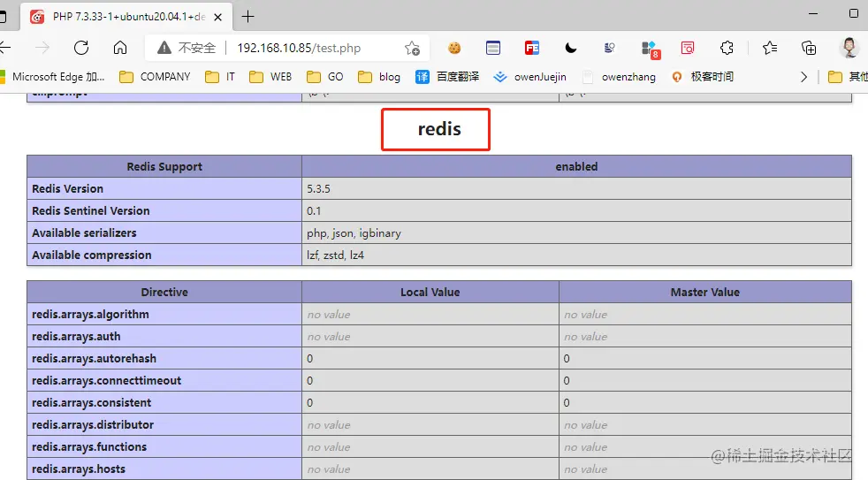Open the COMPANY bookmarks folder
The image size is (868, 480).
coord(155,77)
